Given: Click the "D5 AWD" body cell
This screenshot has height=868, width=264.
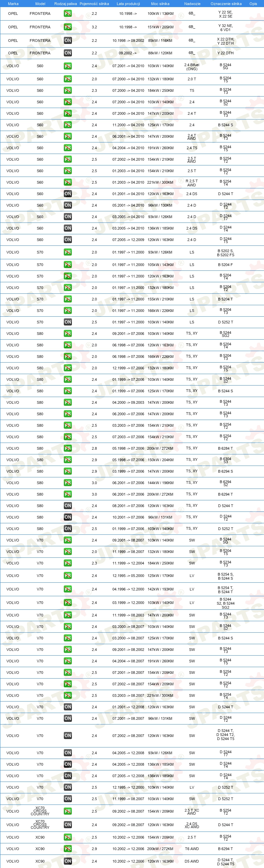Looking at the screenshot, I should (x=192, y=861).
